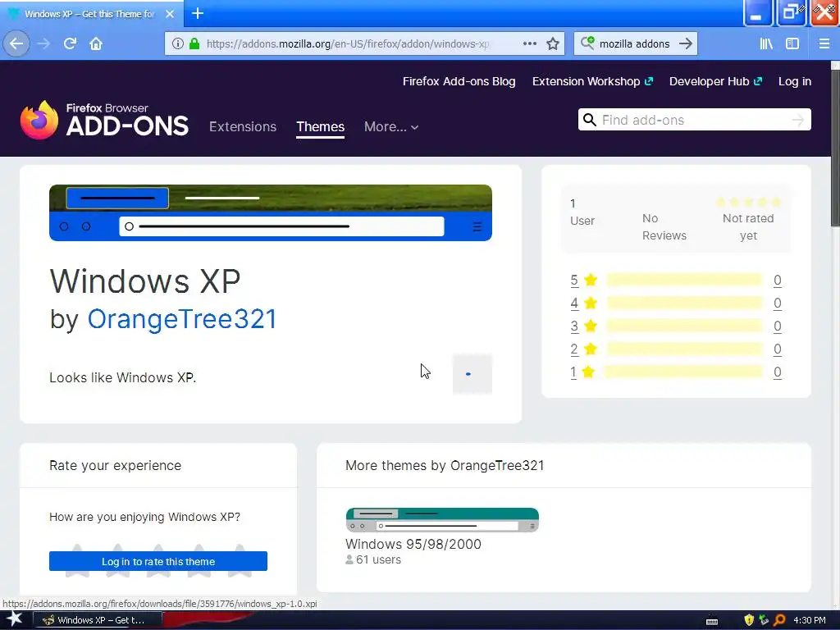The height and width of the screenshot is (630, 840).
Task: Toggle the sidebar view icon
Action: [x=792, y=43]
